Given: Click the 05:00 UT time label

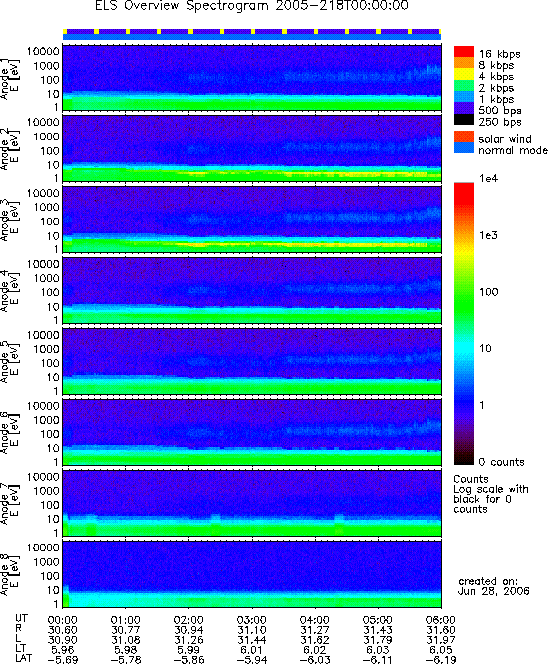Looking at the screenshot, I should [378, 620].
